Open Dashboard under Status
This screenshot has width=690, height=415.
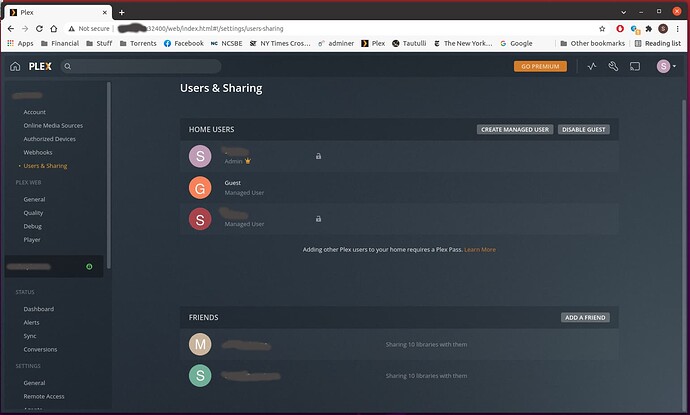[x=39, y=309]
